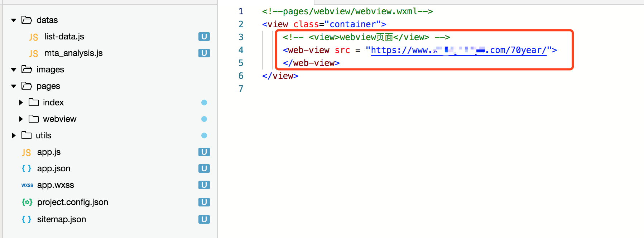Click the index folder icon
This screenshot has width=644, height=238.
[34, 102]
